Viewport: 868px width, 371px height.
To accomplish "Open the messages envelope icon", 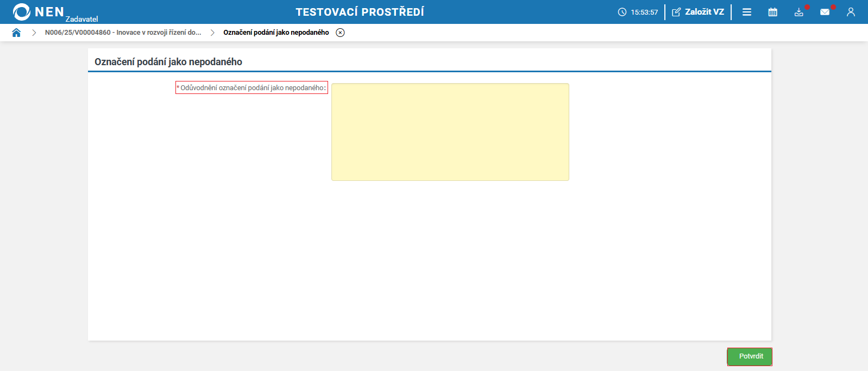I will point(825,12).
